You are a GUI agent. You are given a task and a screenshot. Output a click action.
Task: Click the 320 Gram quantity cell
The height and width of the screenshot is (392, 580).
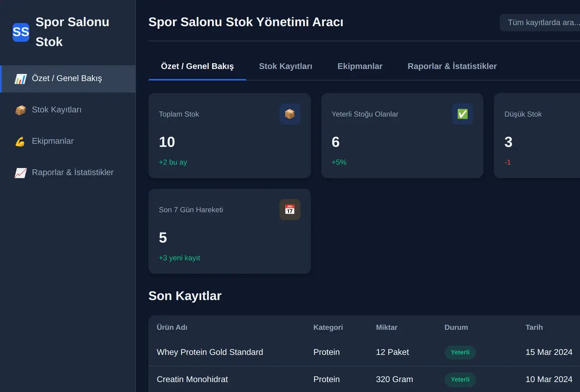(394, 379)
